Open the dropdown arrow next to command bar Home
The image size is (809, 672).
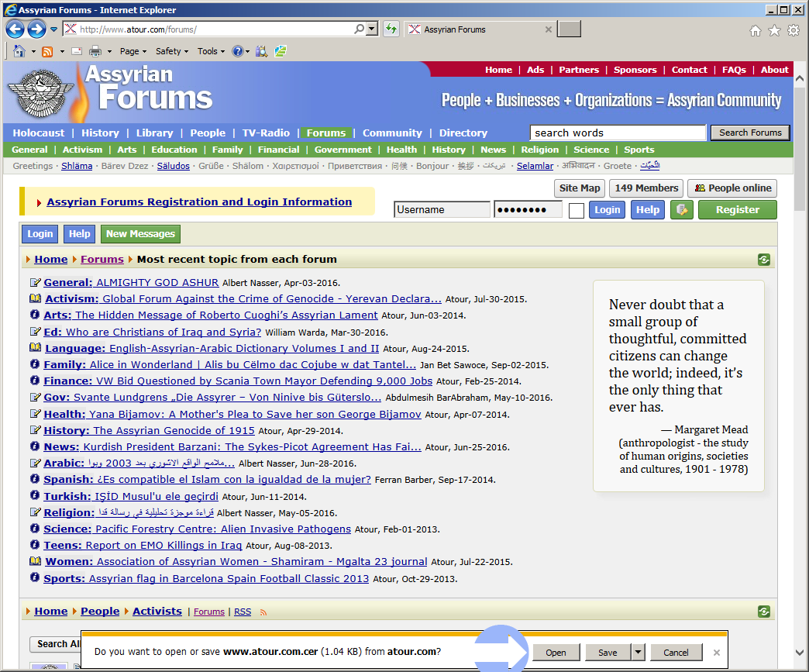coord(33,52)
